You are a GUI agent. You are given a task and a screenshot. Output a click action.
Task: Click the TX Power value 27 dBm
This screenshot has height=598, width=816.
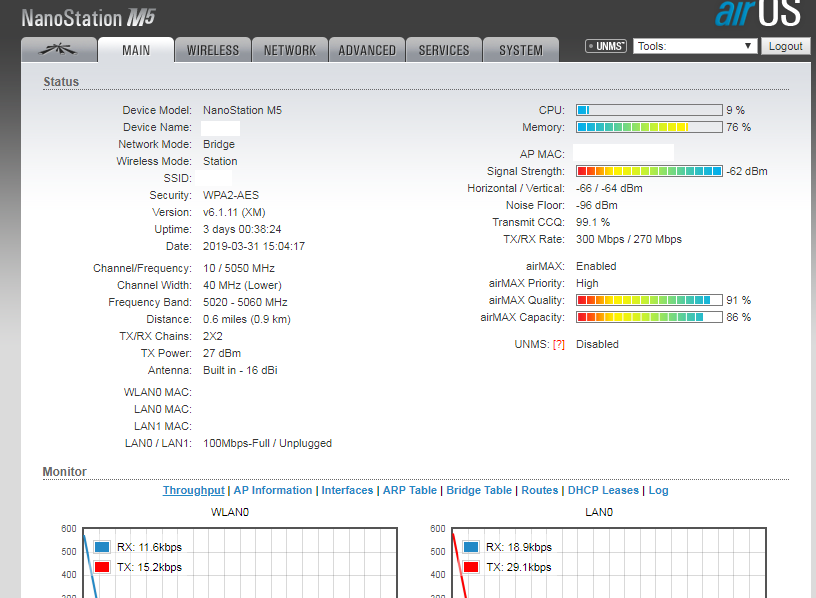[222, 353]
